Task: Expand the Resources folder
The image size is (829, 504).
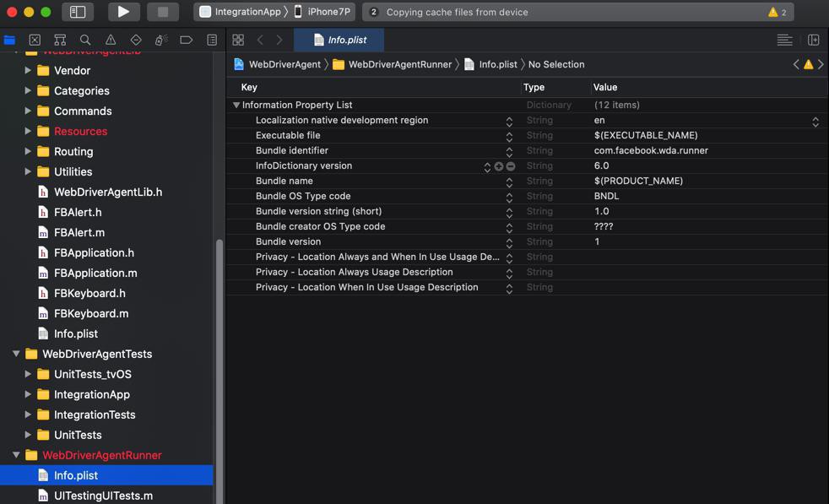Action: pyautogui.click(x=28, y=131)
